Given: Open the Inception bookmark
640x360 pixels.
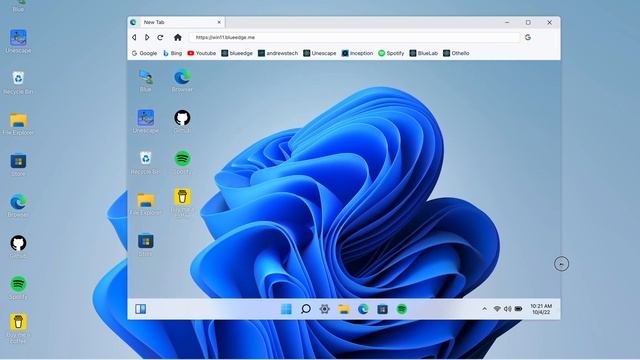Looking at the screenshot, I should click(x=357, y=53).
